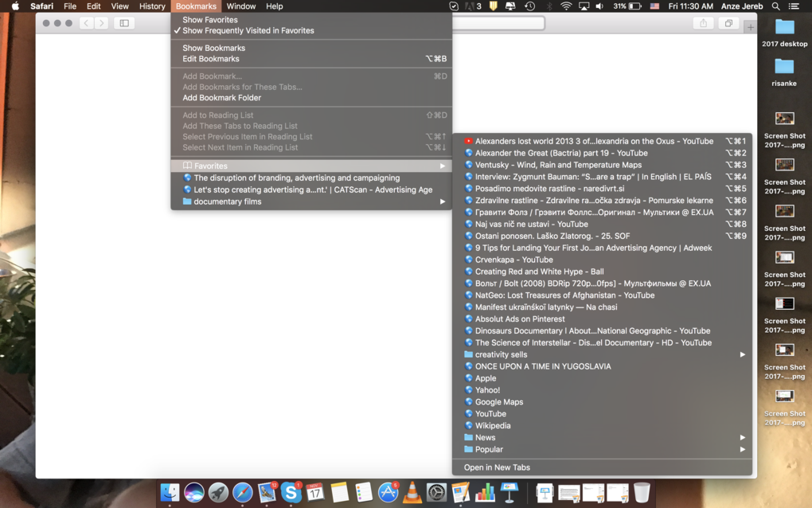The height and width of the screenshot is (508, 812).
Task: Open System Preferences gear in Dock
Action: (x=436, y=492)
